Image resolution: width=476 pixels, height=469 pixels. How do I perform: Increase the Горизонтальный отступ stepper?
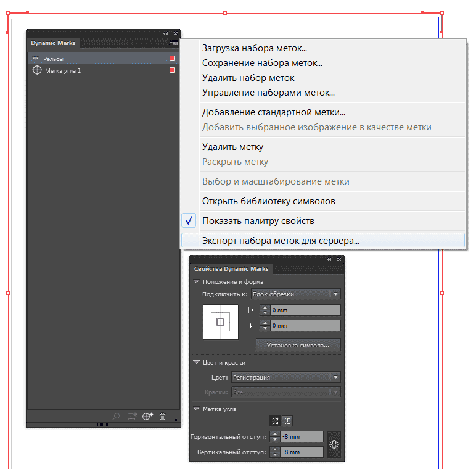[275, 434]
